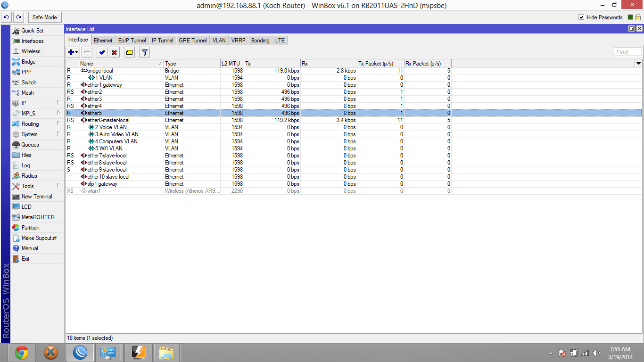Click the padlock icon beside Hide Passwords

[x=638, y=17]
